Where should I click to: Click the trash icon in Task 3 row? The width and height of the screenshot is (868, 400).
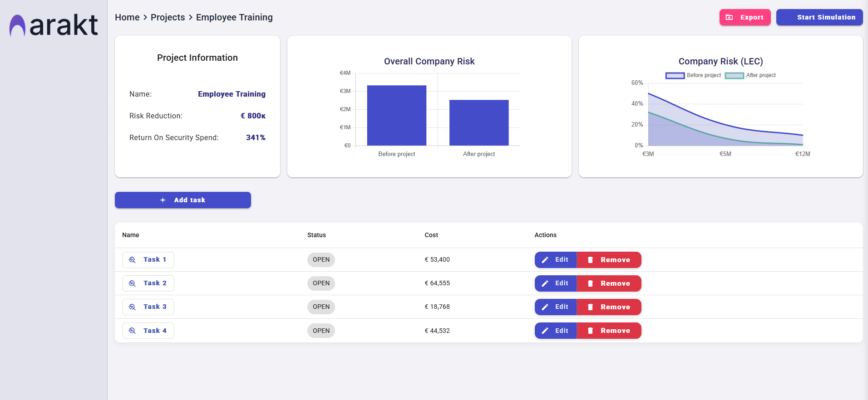tap(590, 307)
